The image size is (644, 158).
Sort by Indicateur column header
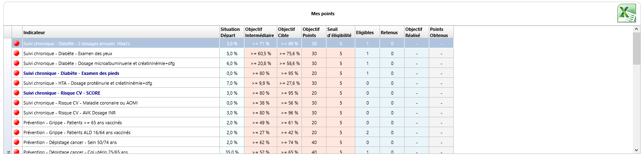coord(121,32)
